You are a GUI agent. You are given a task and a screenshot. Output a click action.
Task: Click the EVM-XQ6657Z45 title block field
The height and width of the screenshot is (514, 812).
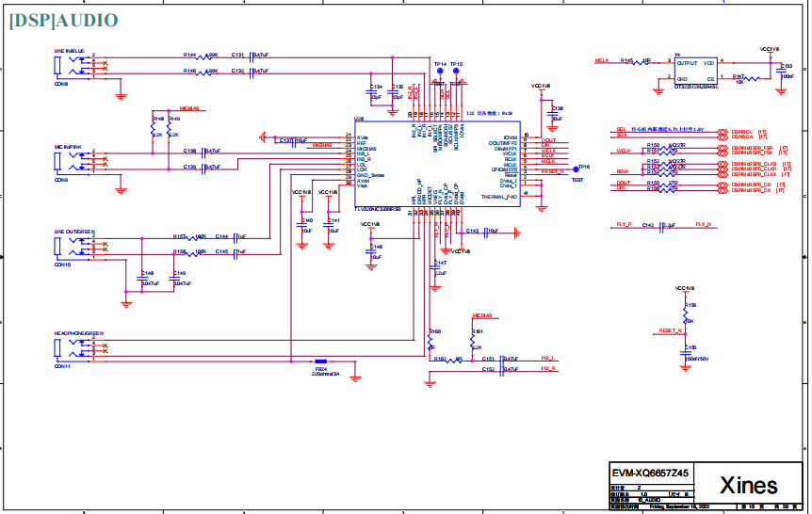[649, 473]
